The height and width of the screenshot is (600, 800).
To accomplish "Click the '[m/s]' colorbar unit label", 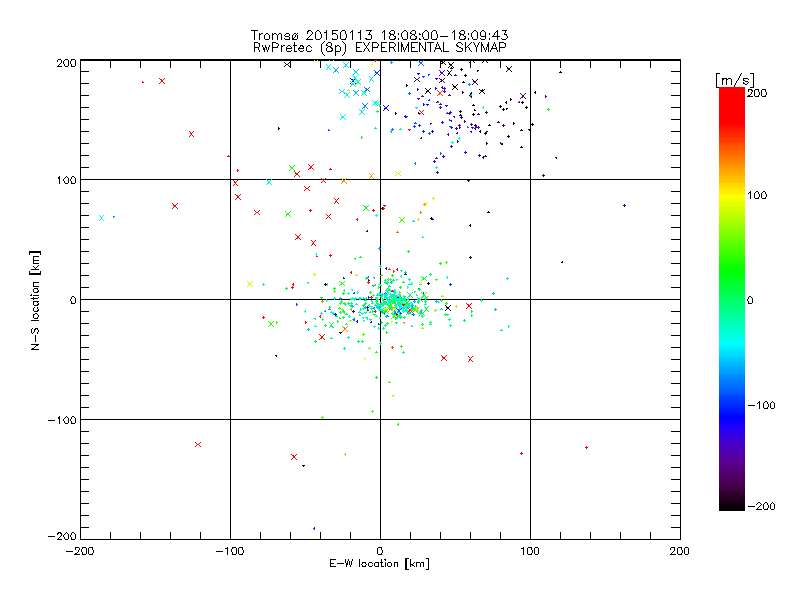I will [x=735, y=80].
